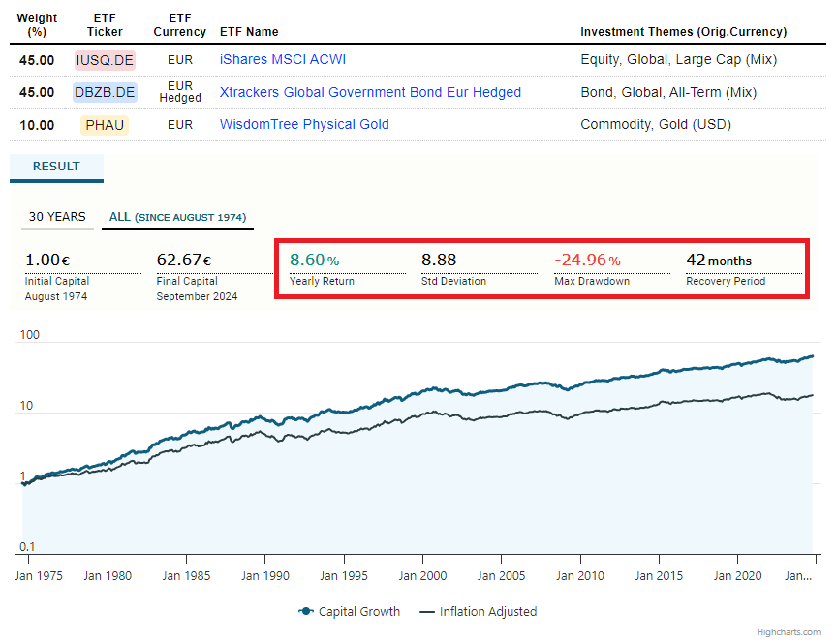Click the EUR Hedged currency cell

[180, 92]
